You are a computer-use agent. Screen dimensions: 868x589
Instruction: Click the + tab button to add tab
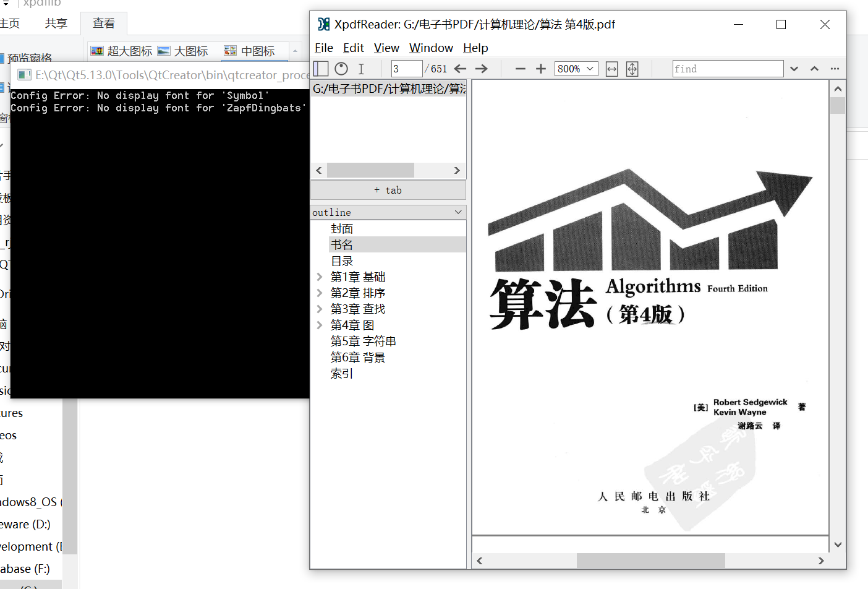tap(388, 189)
